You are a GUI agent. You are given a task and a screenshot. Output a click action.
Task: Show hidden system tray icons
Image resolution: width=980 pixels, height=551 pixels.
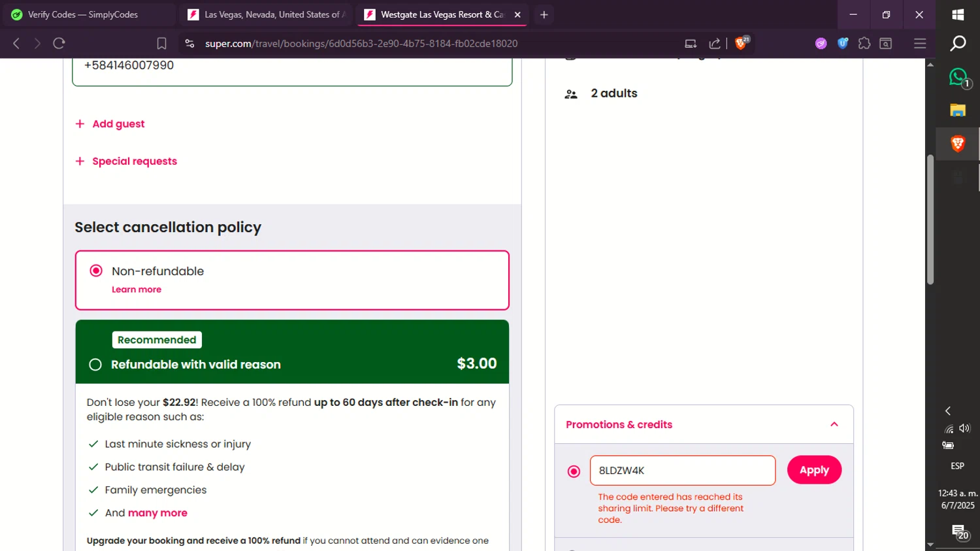(x=948, y=410)
